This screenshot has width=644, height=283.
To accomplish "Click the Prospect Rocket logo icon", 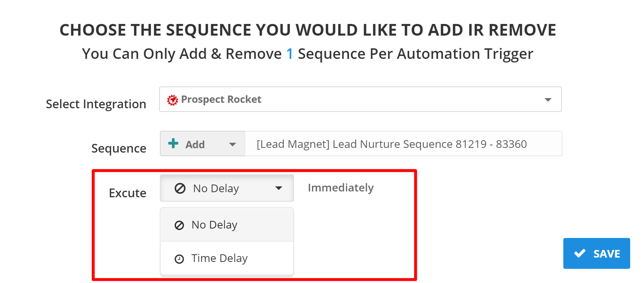I will pyautogui.click(x=172, y=100).
